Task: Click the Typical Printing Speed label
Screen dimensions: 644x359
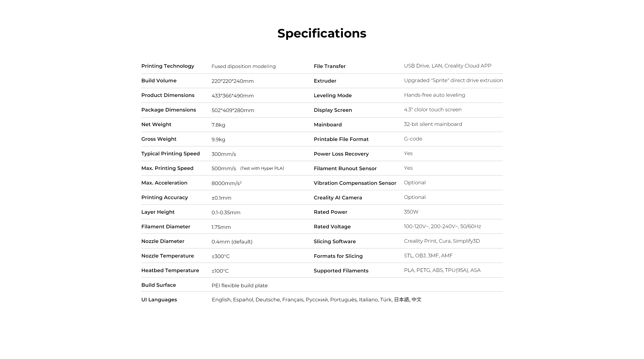Action: click(x=170, y=154)
